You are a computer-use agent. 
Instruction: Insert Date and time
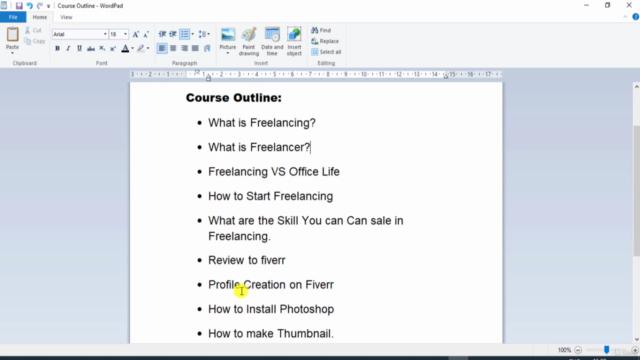point(272,41)
